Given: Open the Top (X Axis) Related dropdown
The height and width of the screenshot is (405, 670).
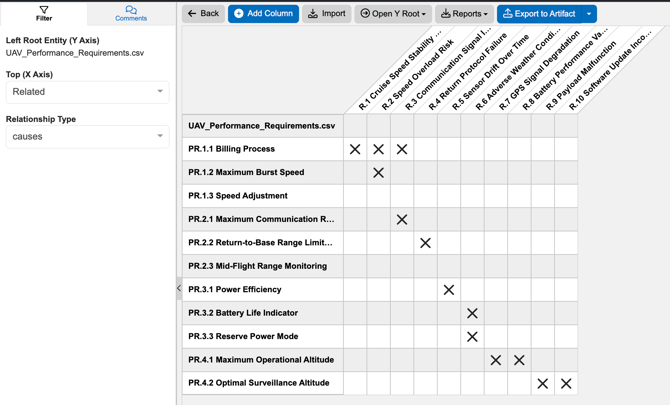Looking at the screenshot, I should point(88,92).
